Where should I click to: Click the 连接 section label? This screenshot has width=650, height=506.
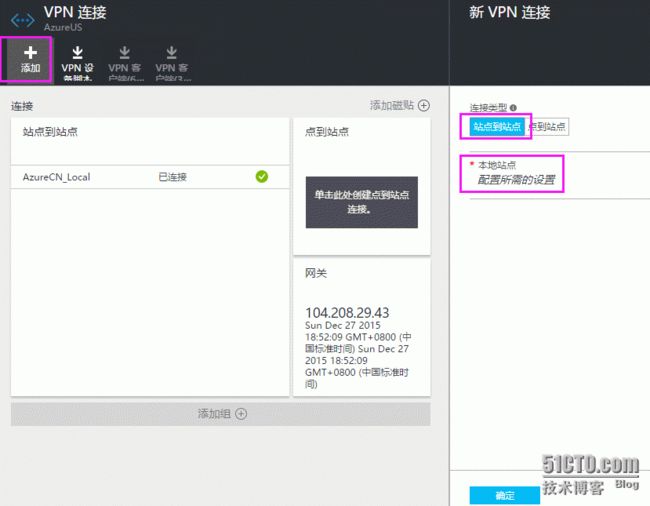click(22, 106)
